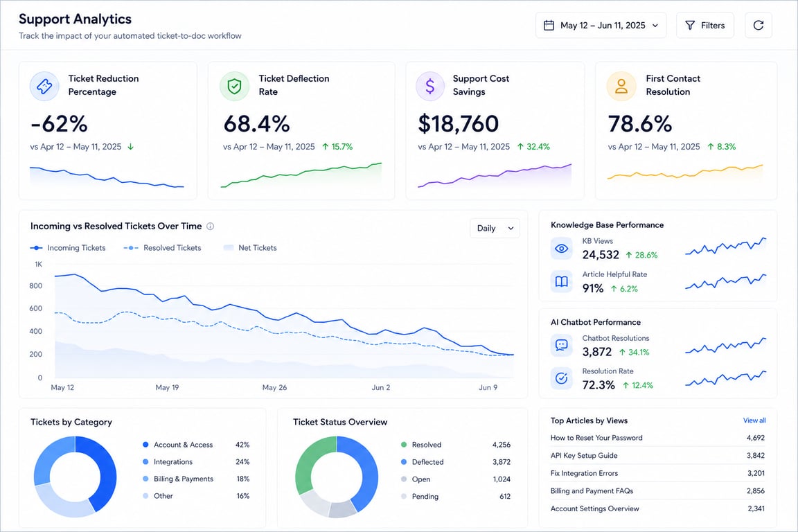Click the 68.4% deflection rate value
The height and width of the screenshot is (532, 798).
[x=256, y=124]
